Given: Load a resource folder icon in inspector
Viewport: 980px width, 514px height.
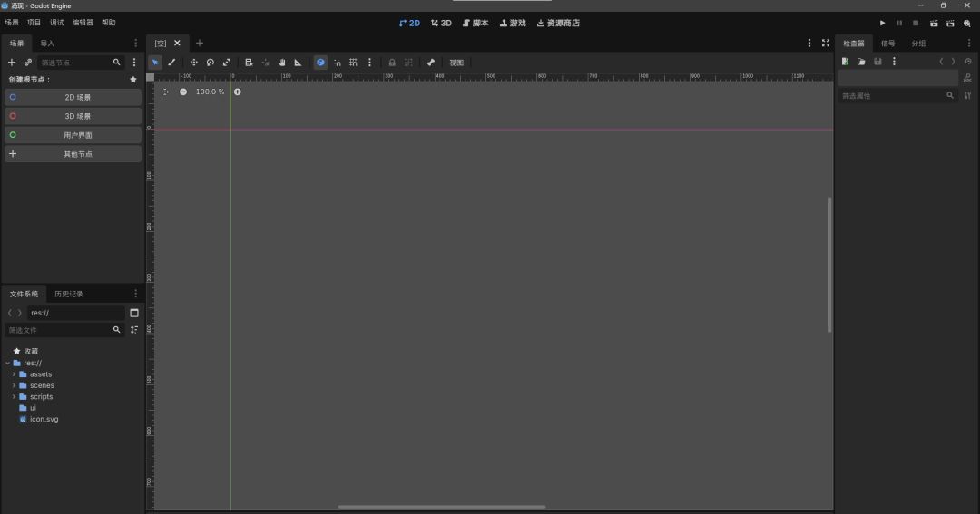Looking at the screenshot, I should (x=861, y=62).
